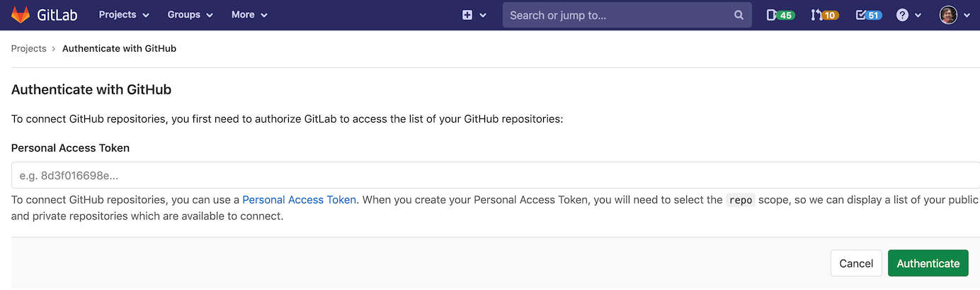Image resolution: width=980 pixels, height=290 pixels.
Task: Click the GitLab fox logo
Action: 21,15
